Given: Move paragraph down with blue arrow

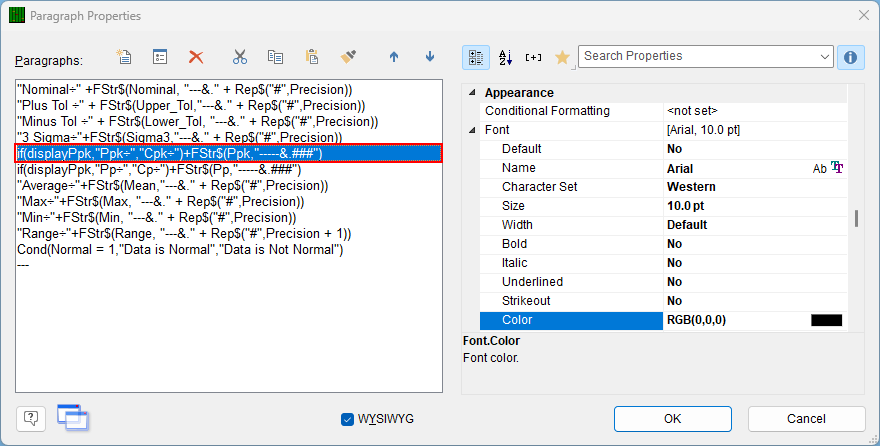Looking at the screenshot, I should (x=430, y=57).
